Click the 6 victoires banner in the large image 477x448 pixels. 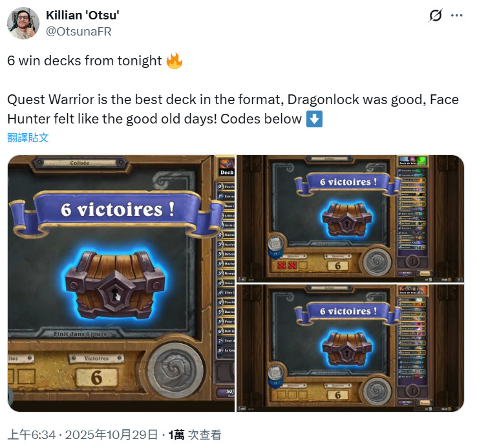117,211
